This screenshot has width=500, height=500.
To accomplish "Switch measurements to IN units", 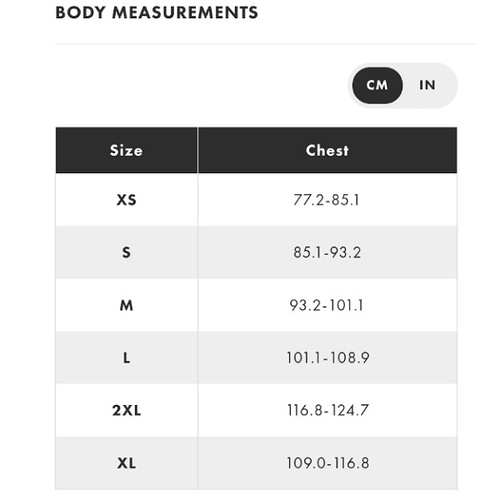I will (x=427, y=85).
